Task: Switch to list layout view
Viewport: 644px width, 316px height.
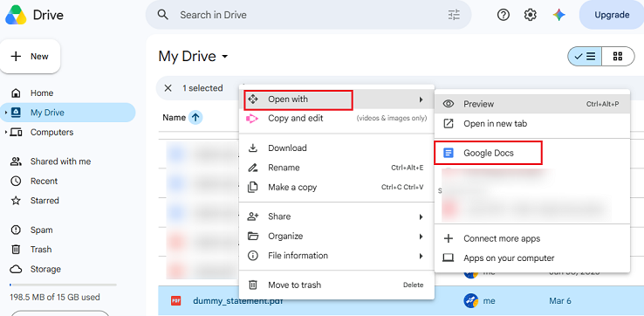Action: 585,56
